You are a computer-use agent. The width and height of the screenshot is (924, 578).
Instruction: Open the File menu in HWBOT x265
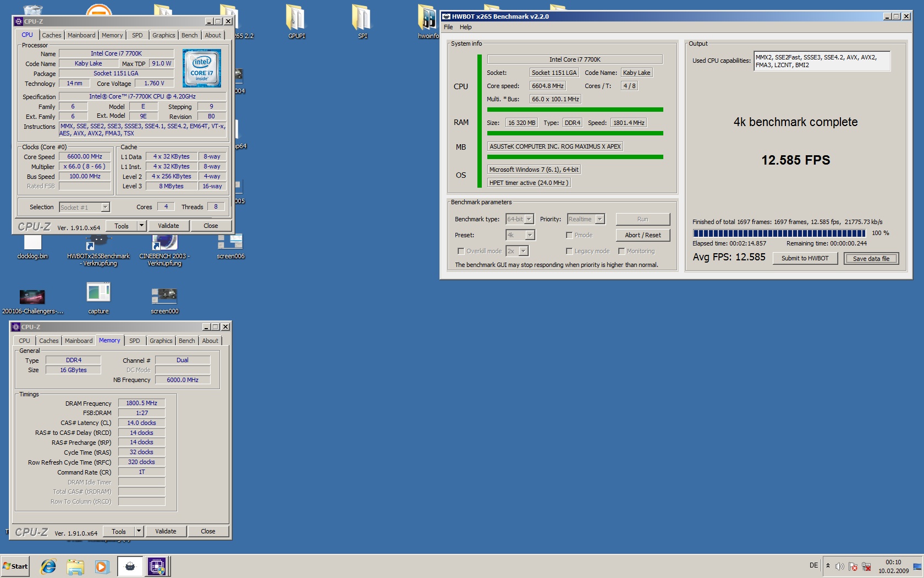[x=448, y=27]
